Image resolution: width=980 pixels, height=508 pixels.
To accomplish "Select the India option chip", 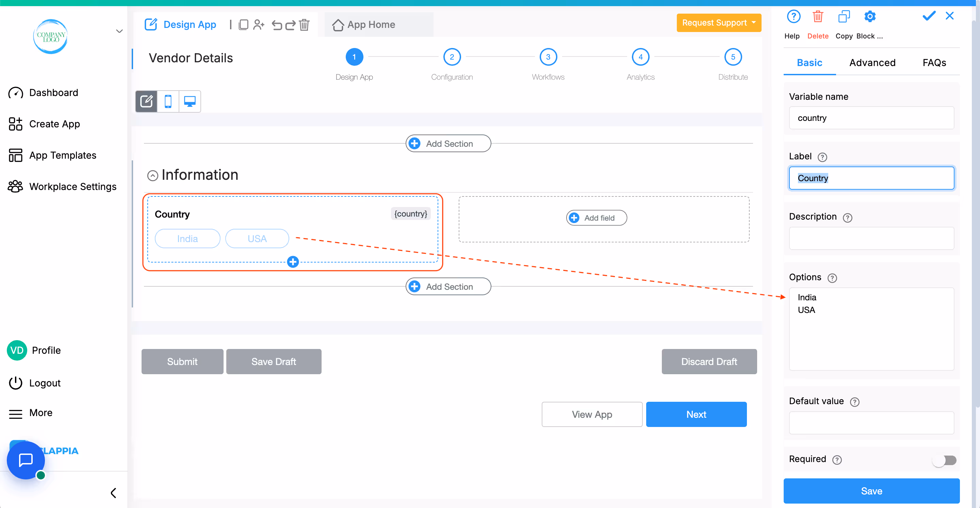I will (x=187, y=239).
